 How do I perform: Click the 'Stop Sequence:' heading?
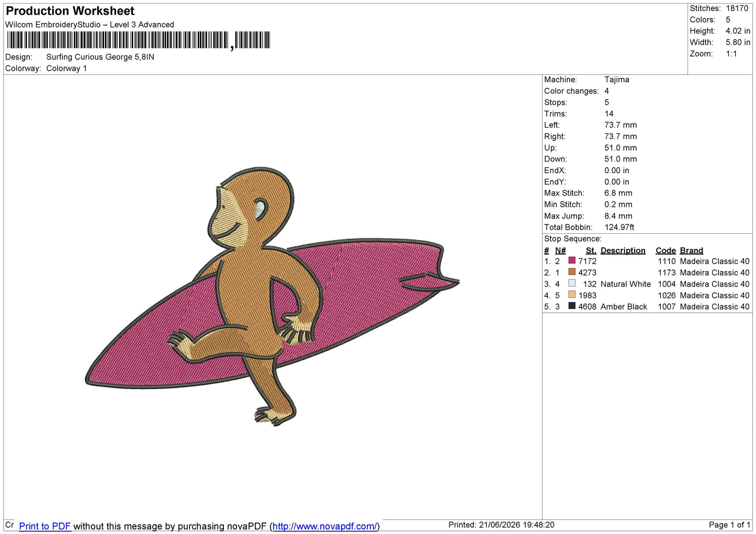tap(573, 238)
